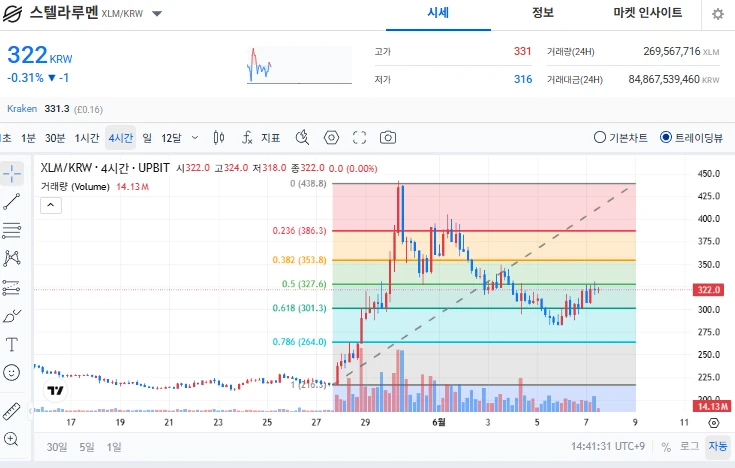Select the trend line drawing tool

pos(12,202)
